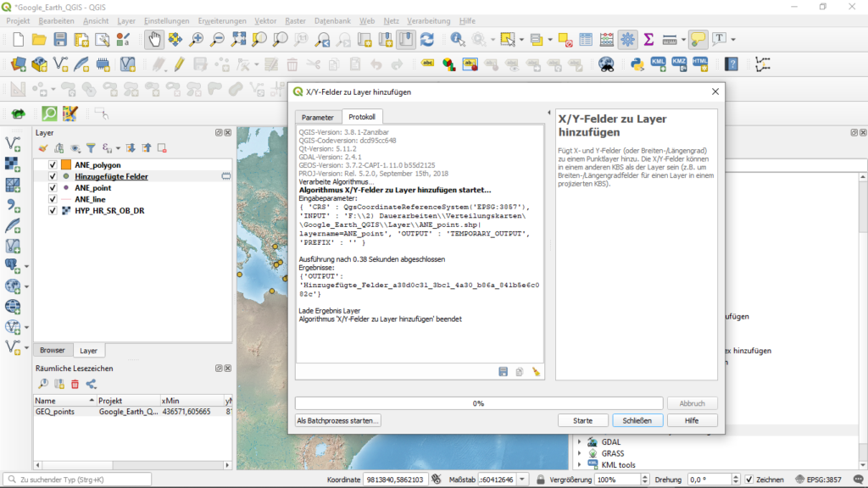Expand the GDAL provider in toolbox
The height and width of the screenshot is (488, 868).
(x=581, y=442)
